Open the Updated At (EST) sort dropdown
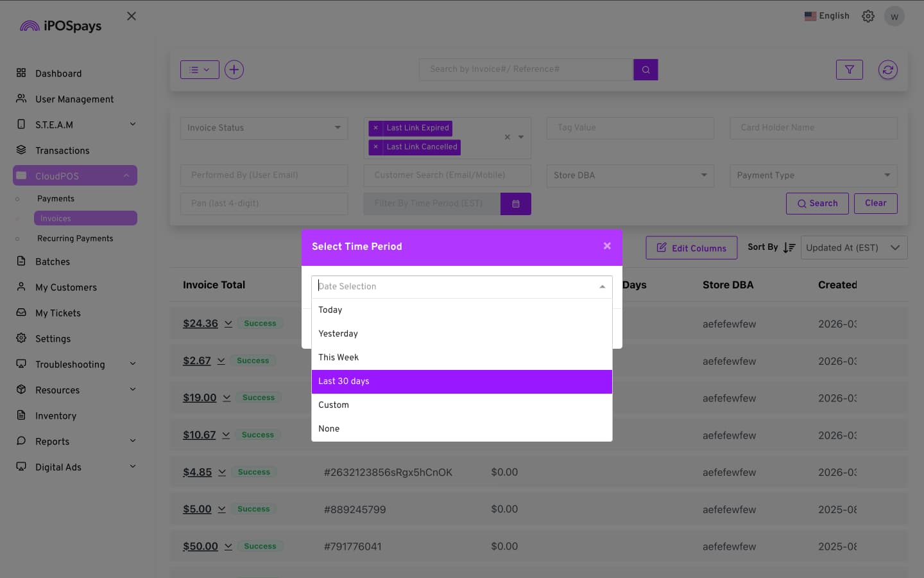The height and width of the screenshot is (578, 924). point(853,248)
